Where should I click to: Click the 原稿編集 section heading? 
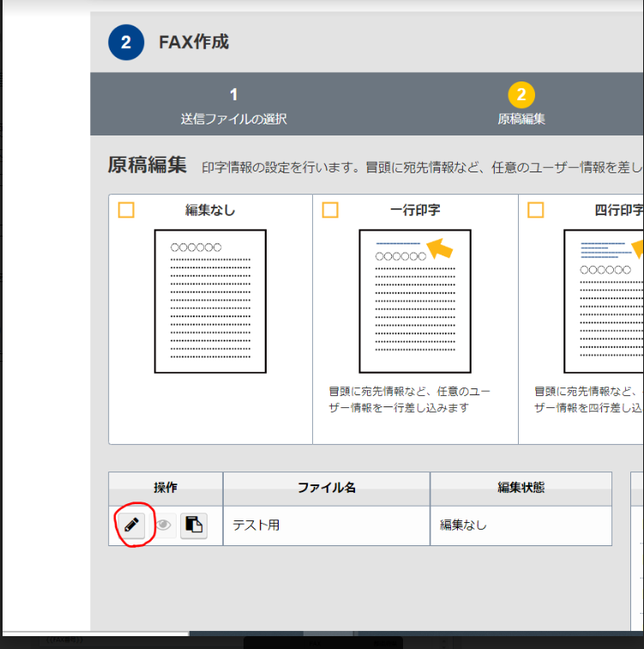coord(147,165)
